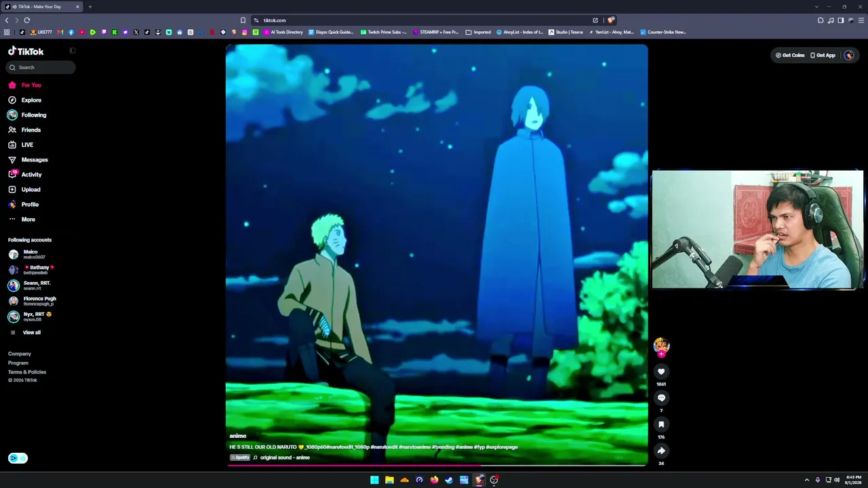This screenshot has height=488, width=868.
Task: Open the taskbar clock and date
Action: [853, 480]
